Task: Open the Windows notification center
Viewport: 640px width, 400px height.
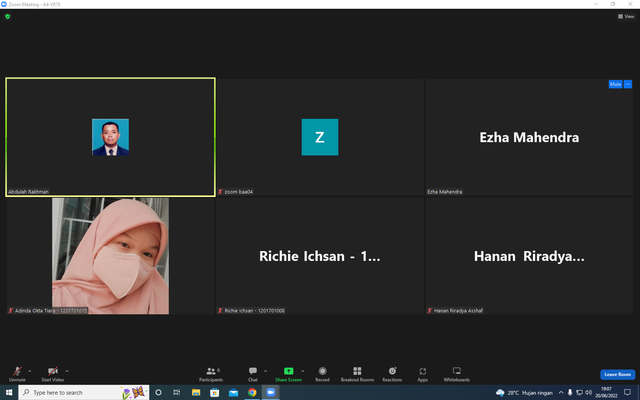Action: point(627,392)
